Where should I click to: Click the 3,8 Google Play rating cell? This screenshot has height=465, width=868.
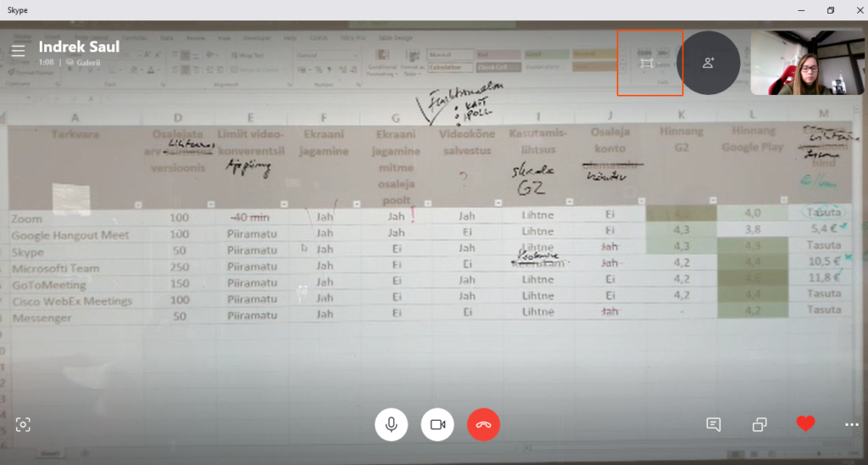tap(753, 229)
